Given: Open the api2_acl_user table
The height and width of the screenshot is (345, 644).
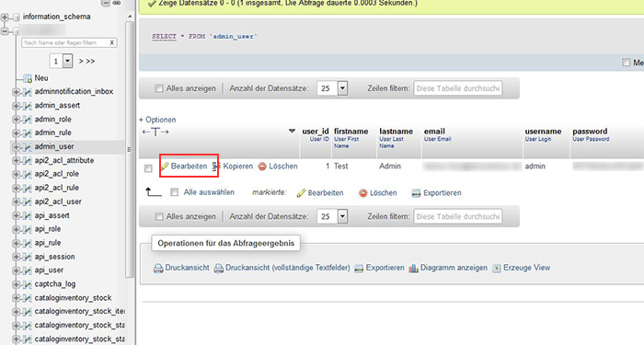Looking at the screenshot, I should 58,201.
